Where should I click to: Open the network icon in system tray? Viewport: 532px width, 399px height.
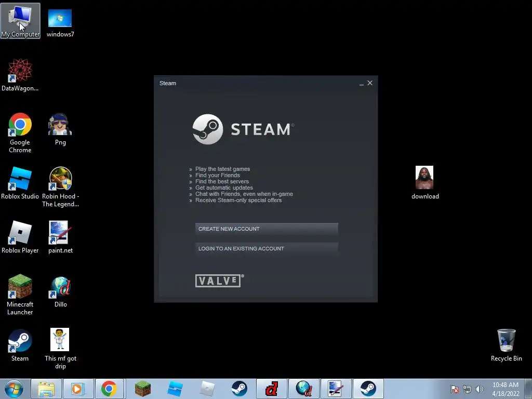[467, 389]
